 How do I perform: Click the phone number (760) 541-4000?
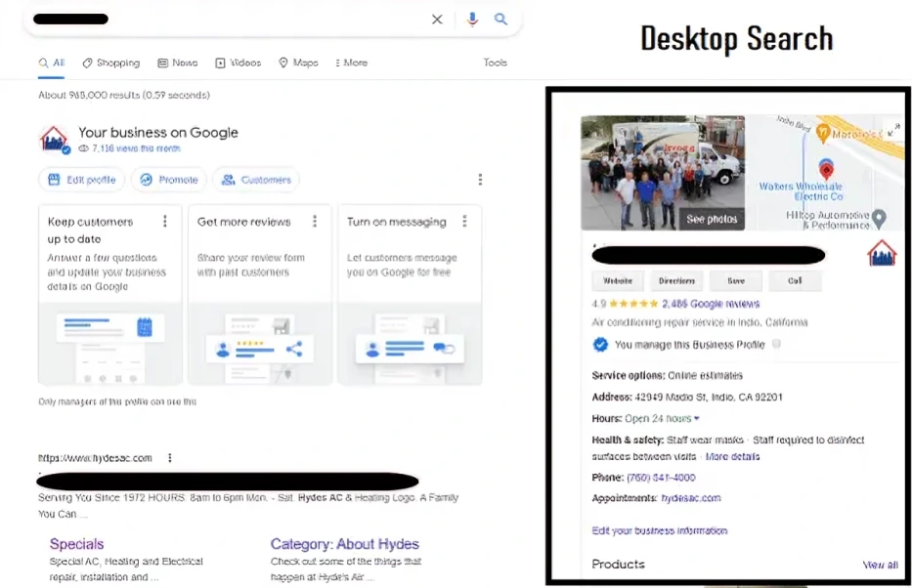661,478
